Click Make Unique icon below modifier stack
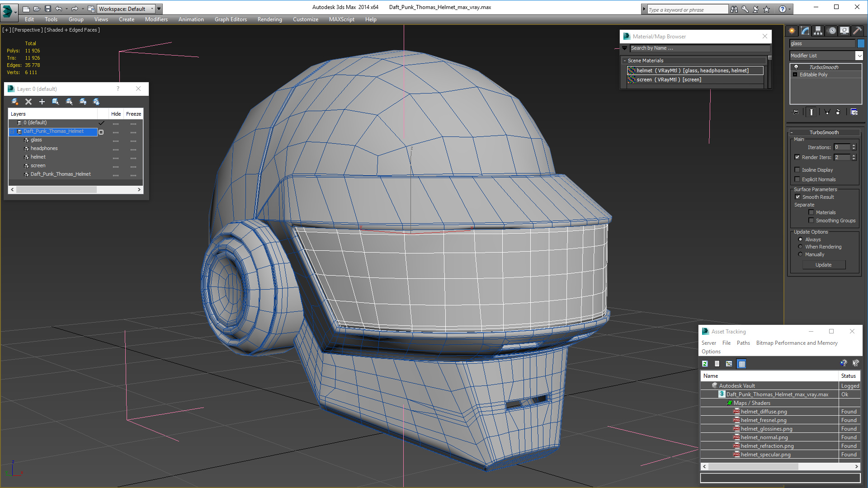 (827, 112)
